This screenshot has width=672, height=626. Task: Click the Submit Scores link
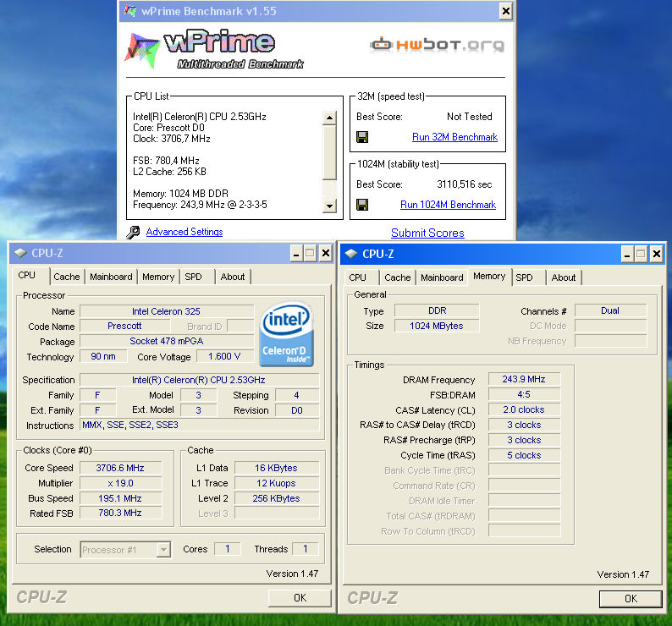[x=427, y=233]
